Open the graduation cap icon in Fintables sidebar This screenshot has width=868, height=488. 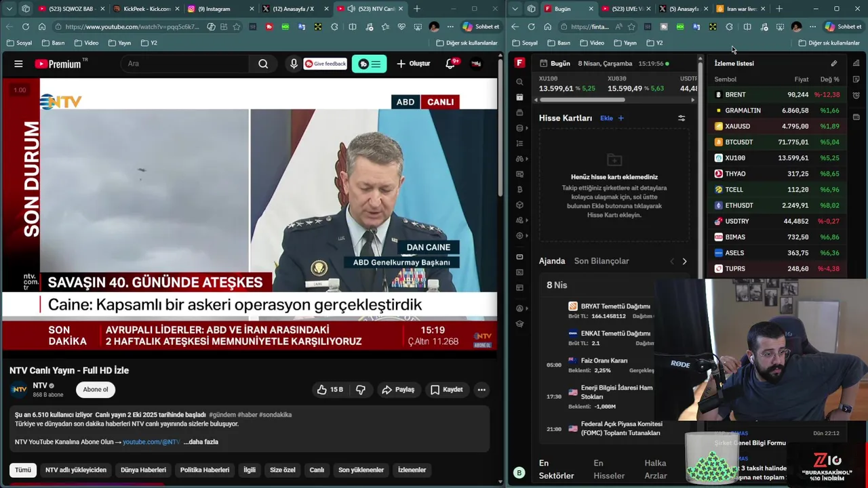(519, 324)
